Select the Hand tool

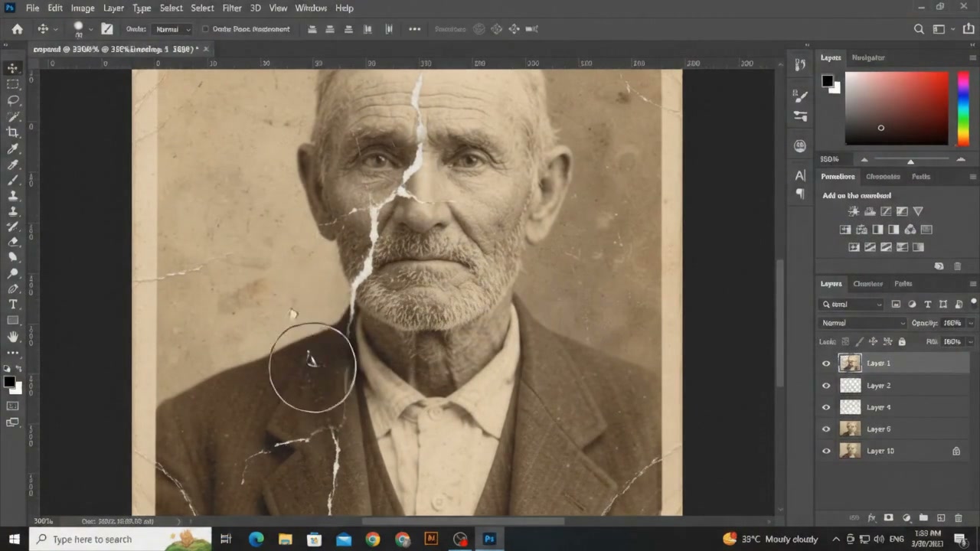(x=13, y=337)
